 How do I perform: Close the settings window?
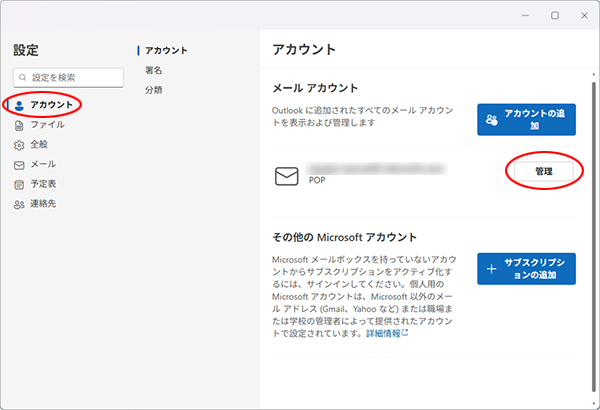tap(581, 16)
